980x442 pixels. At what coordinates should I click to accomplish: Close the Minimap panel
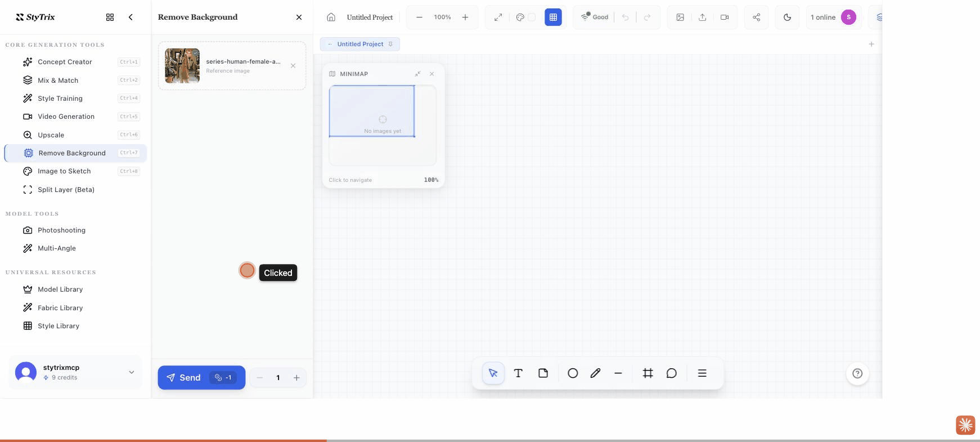(x=431, y=74)
